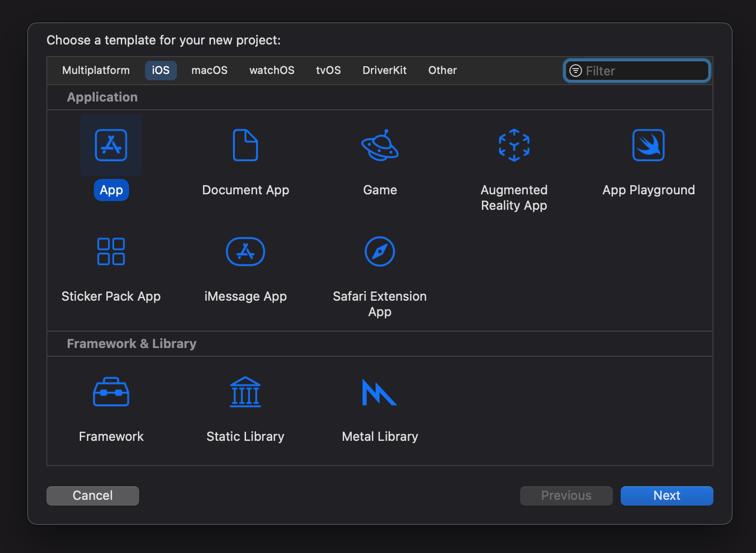Screen dimensions: 756x553
Task: Open the macOS platform tab
Action: pos(209,71)
